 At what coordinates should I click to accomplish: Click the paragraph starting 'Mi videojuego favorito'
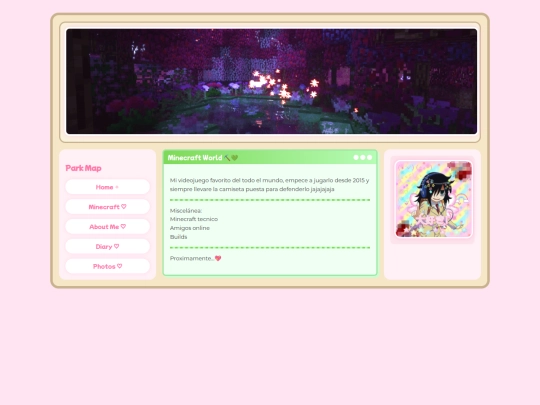[x=270, y=185]
